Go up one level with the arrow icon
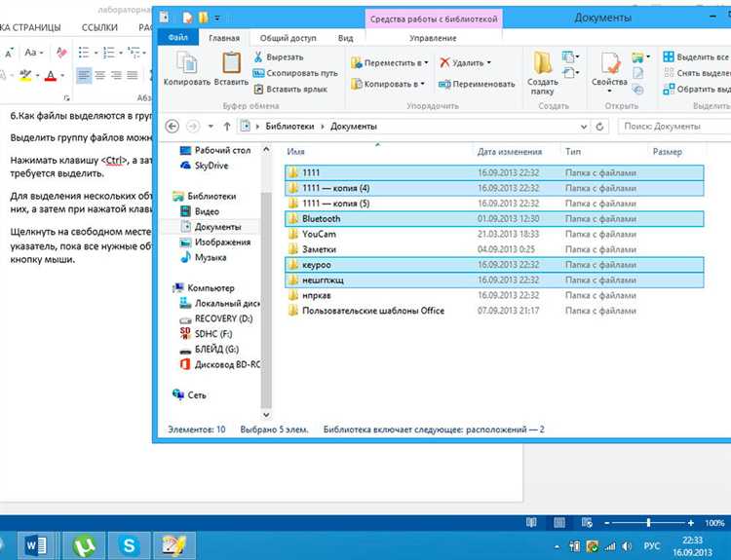731x560 pixels. click(227, 127)
